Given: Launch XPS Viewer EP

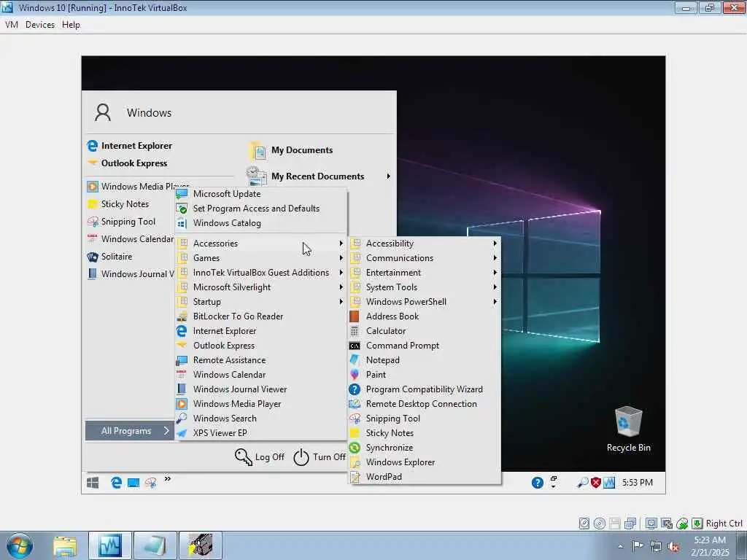Looking at the screenshot, I should [260, 433].
